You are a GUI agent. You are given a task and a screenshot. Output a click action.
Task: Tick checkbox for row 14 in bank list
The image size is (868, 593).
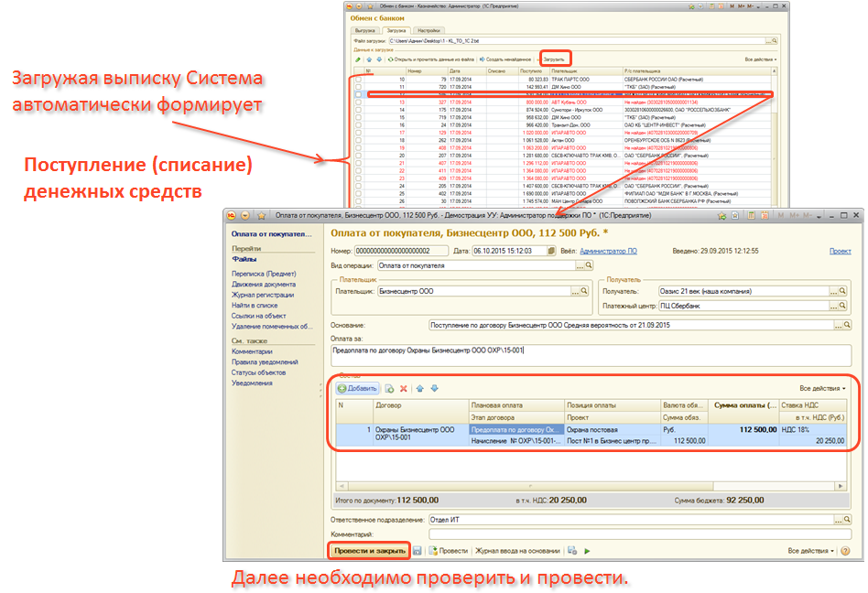(359, 110)
